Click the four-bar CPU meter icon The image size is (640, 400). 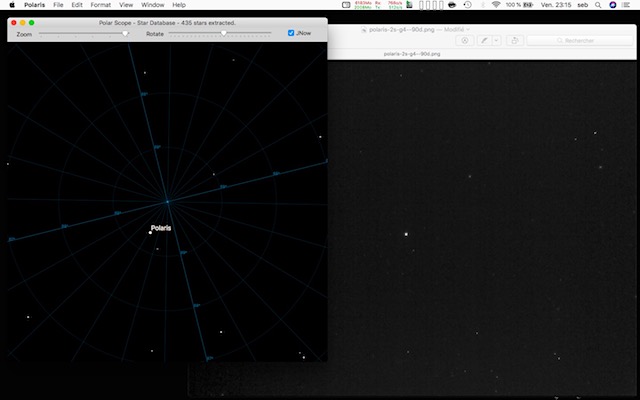point(431,5)
